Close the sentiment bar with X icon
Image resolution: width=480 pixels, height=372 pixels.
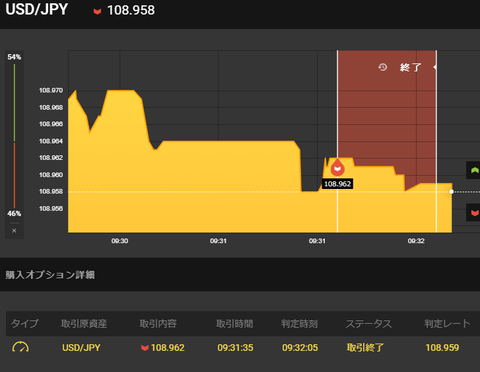coord(14,231)
